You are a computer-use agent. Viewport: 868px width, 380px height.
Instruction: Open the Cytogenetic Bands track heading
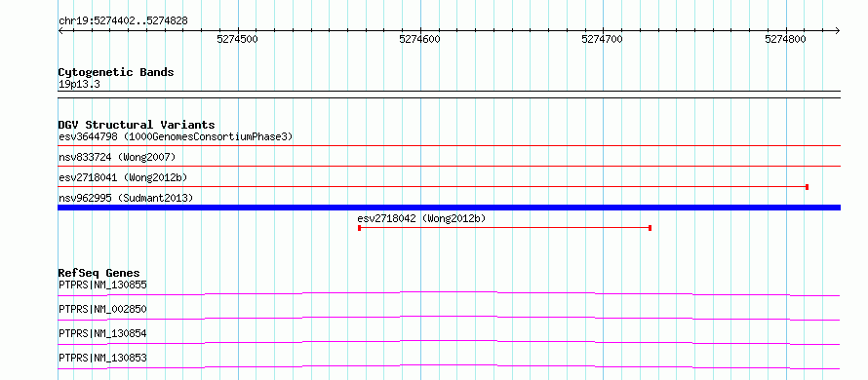click(x=116, y=72)
